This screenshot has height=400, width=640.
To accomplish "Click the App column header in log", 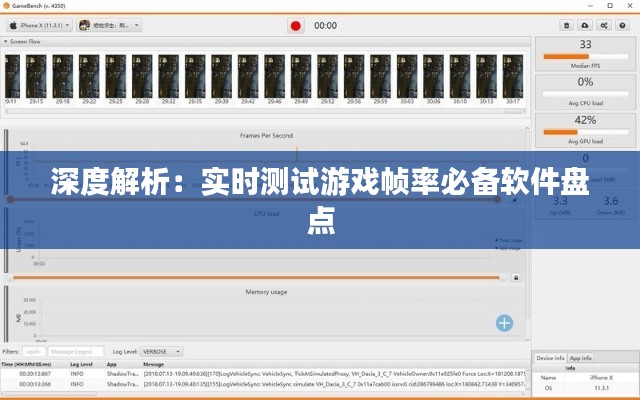I will (x=111, y=364).
